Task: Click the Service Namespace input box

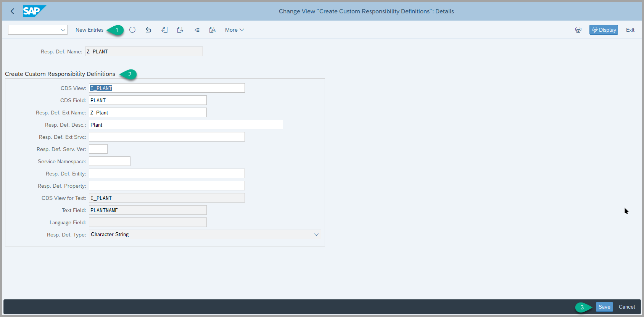Action: [109, 161]
